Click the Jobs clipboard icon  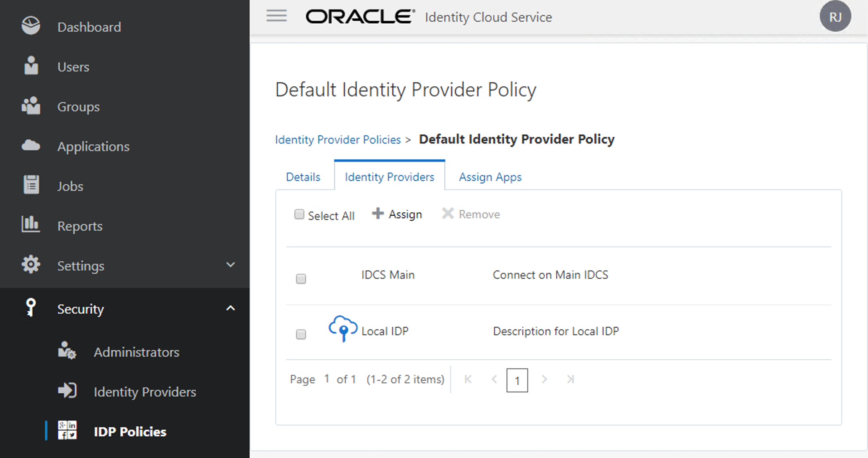point(31,185)
